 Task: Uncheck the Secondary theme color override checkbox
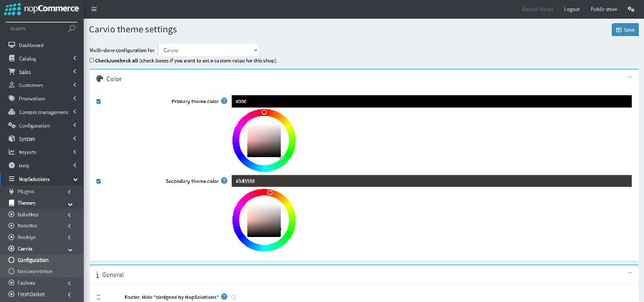click(x=99, y=181)
